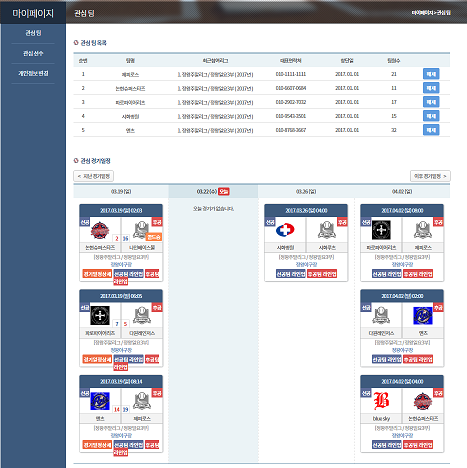Image resolution: width=467 pixels, height=468 pixels.
Task: Click the red-blue cross team logo in the 03.26 game
Action: point(285,230)
